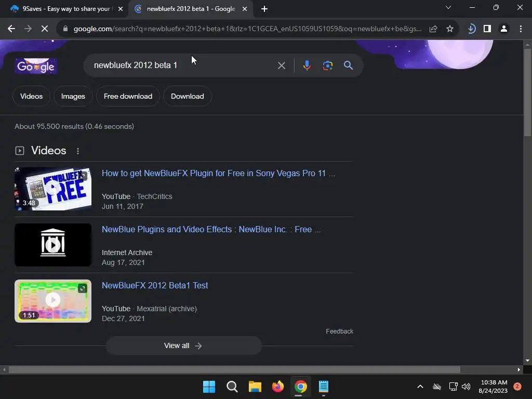532x399 pixels.
Task: Open NewBlue Plugins and Video Effects link
Action: click(211, 229)
